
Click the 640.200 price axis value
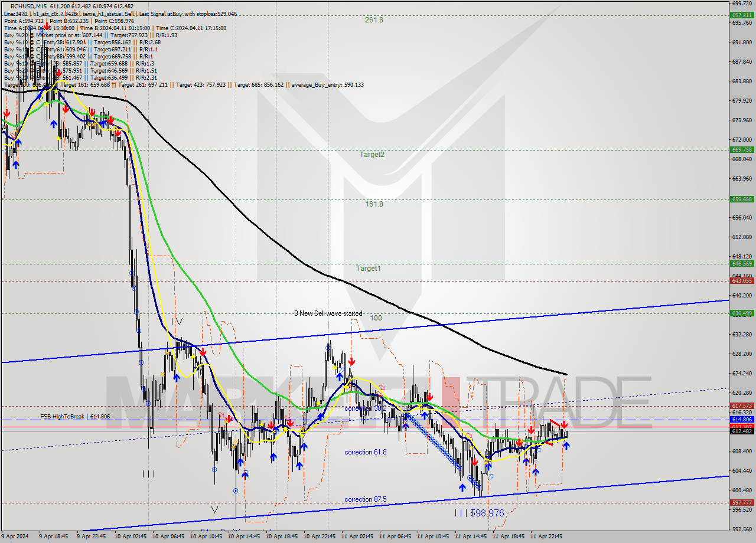tap(742, 295)
